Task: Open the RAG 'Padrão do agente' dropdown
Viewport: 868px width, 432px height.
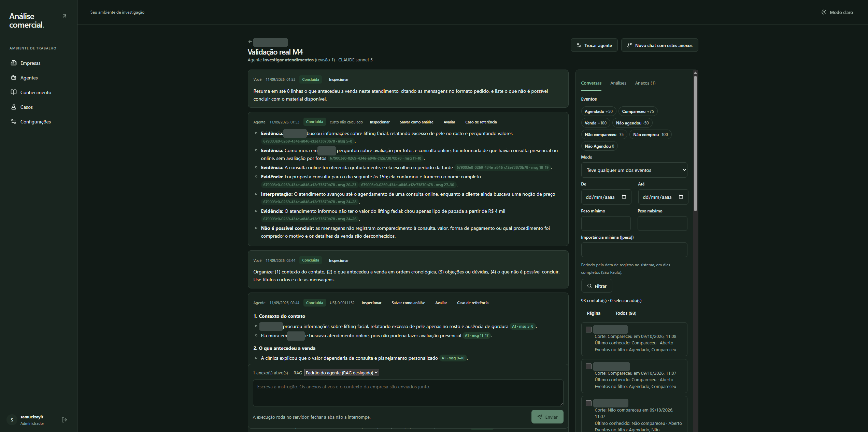Action: pos(341,373)
